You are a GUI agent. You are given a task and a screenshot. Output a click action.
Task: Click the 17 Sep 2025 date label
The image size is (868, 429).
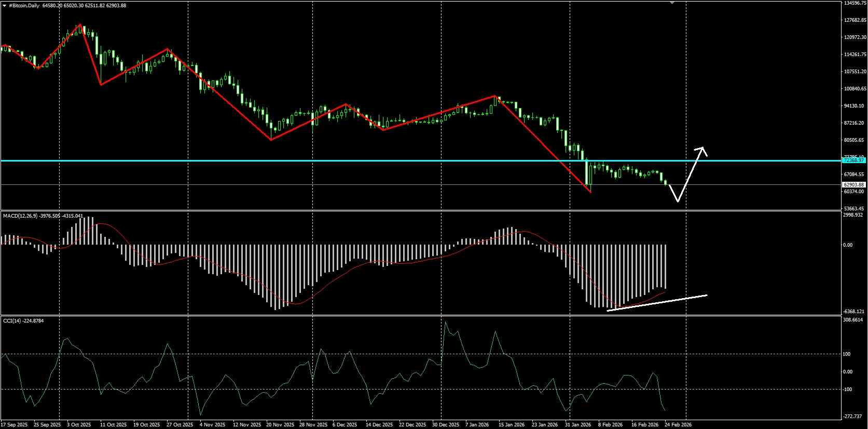coord(15,425)
